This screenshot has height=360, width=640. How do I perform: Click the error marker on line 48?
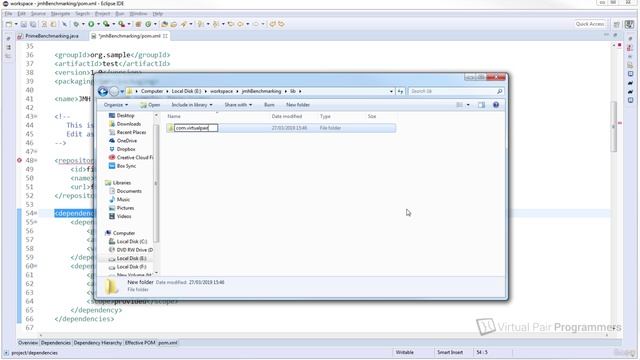[19, 160]
